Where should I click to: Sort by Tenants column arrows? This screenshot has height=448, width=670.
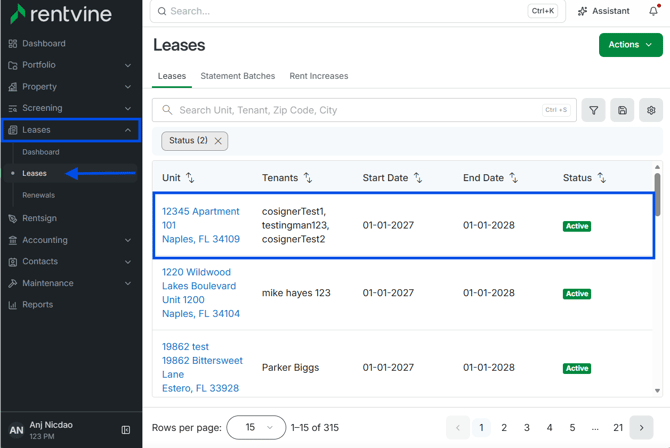point(308,178)
